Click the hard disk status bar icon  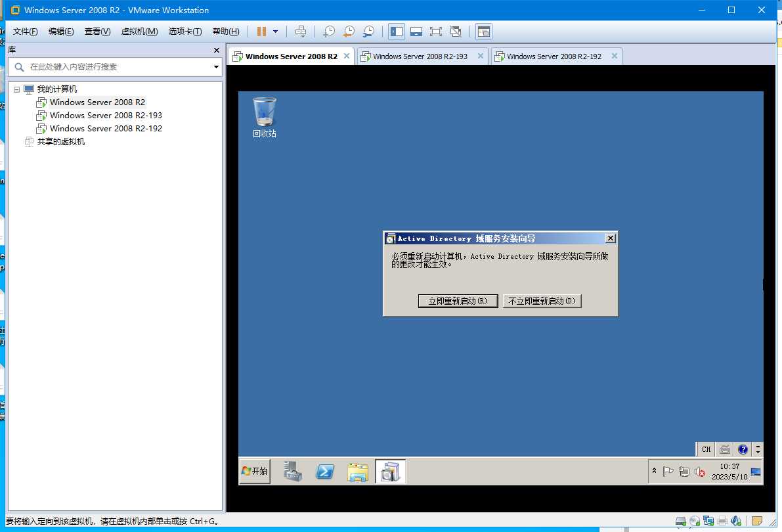[681, 521]
